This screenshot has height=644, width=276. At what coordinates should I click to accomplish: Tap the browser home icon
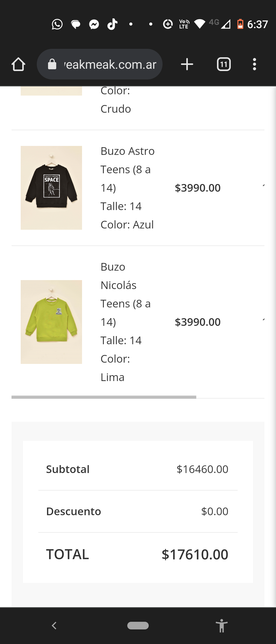coord(18,64)
